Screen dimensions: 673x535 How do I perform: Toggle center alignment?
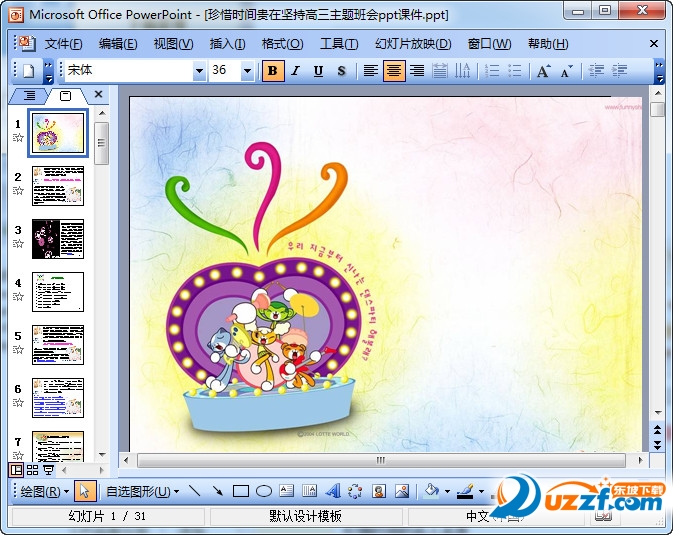394,71
